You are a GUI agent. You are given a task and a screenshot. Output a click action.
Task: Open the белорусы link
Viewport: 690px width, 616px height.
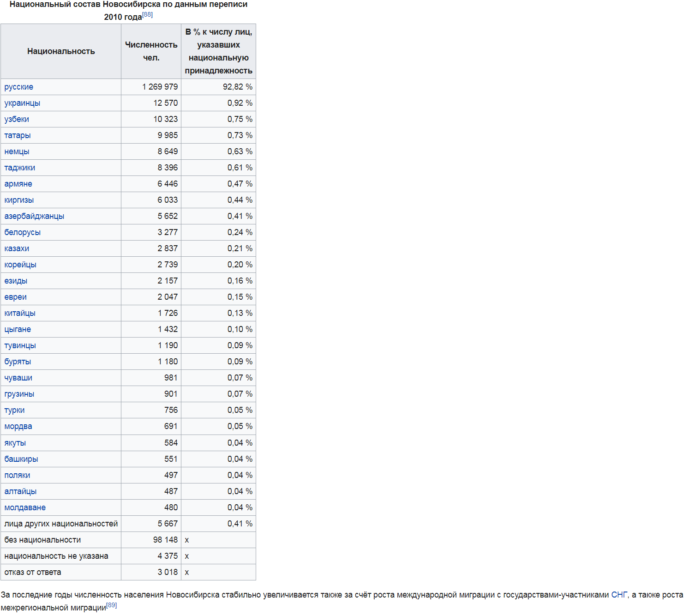(x=22, y=232)
